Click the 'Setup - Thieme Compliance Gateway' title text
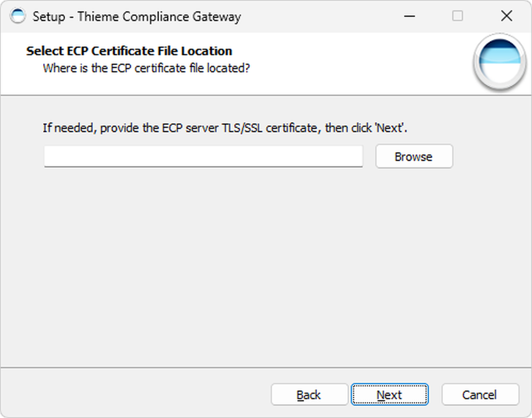 click(137, 17)
